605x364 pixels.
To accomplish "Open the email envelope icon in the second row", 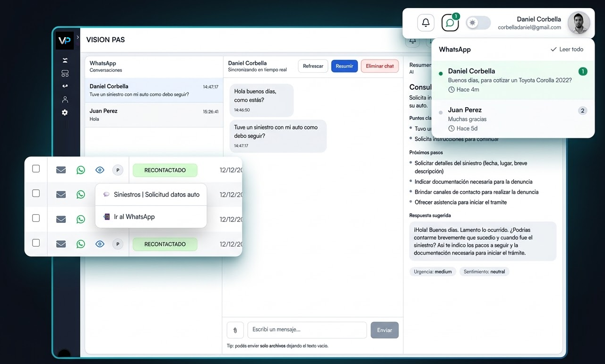I will [60, 194].
